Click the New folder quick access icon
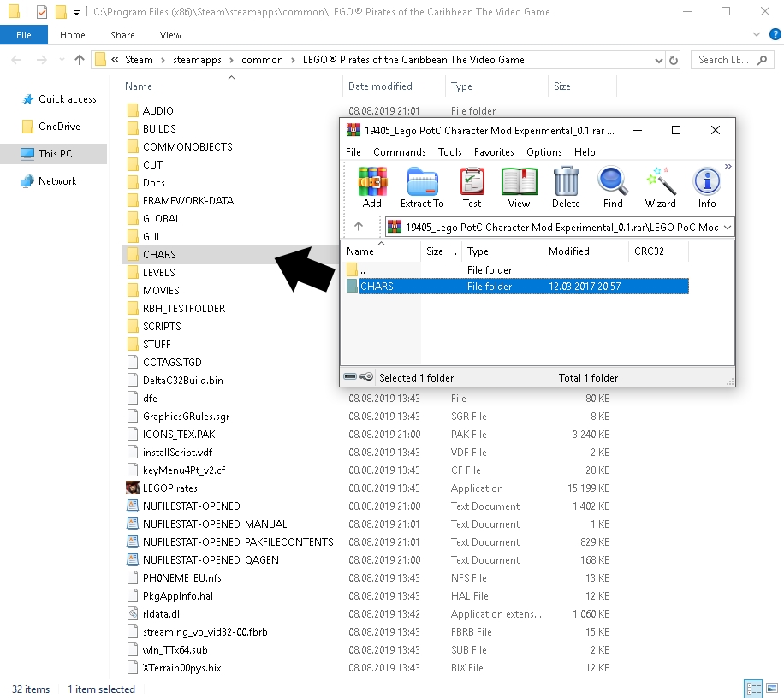Viewport: 784px width, 698px height. click(61, 11)
